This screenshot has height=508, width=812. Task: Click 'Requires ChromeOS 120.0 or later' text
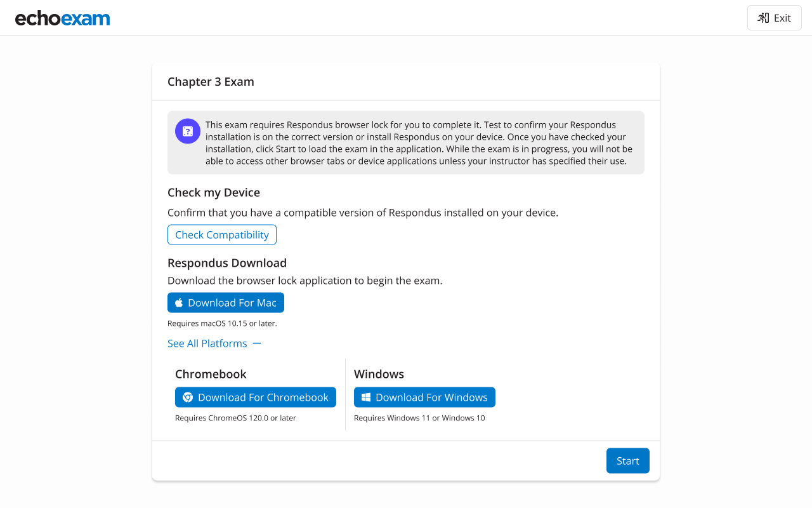(x=235, y=418)
